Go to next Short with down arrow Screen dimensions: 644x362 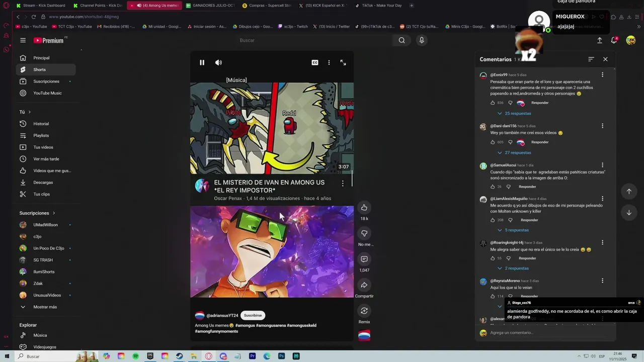(x=629, y=213)
